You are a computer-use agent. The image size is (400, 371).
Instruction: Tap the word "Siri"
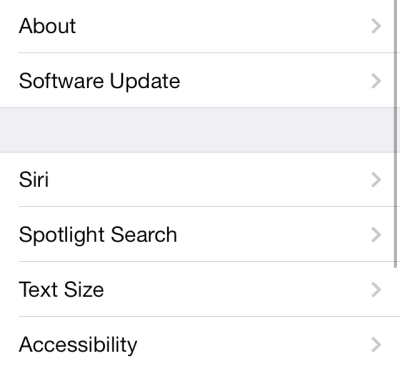[34, 180]
